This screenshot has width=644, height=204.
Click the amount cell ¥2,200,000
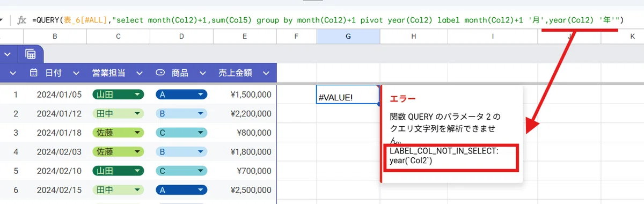[251, 113]
